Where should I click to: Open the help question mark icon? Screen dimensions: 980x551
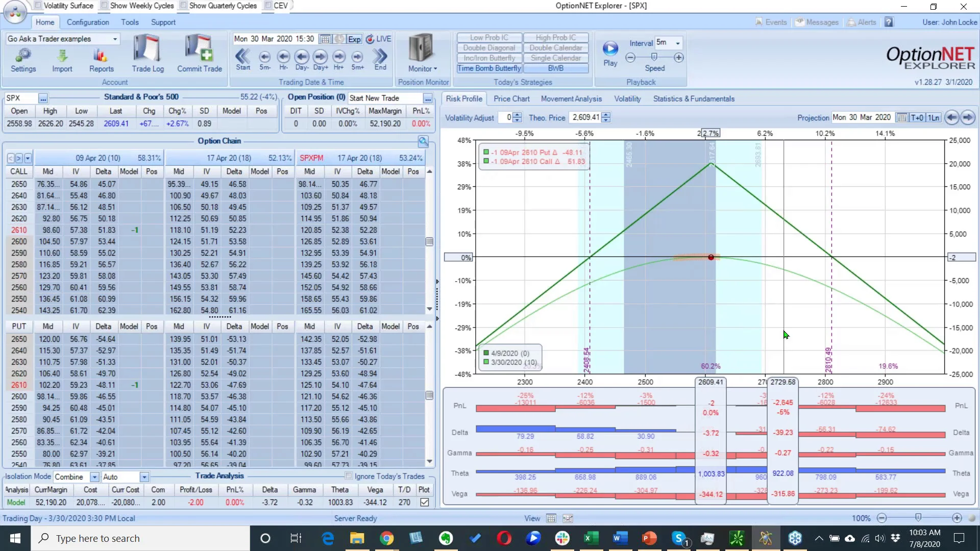[x=889, y=22]
